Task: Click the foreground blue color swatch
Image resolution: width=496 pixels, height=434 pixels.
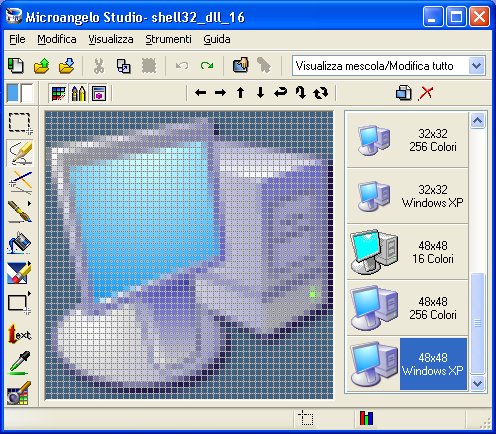Action: pos(13,93)
